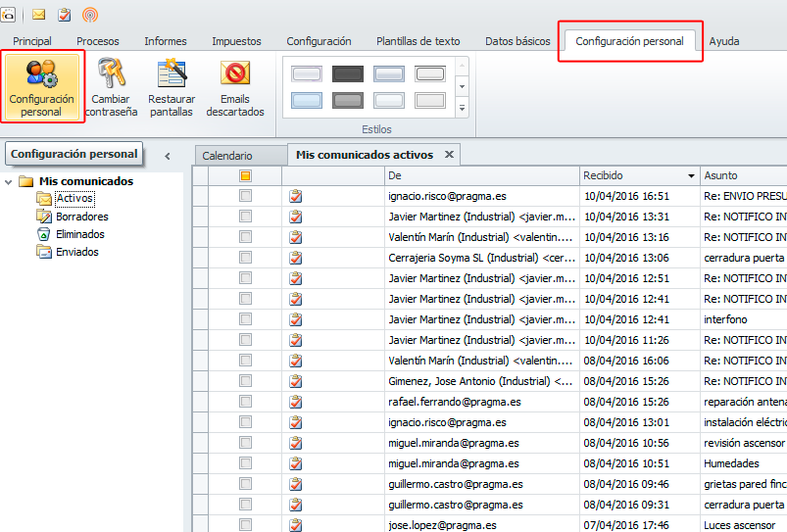This screenshot has width=787, height=532.
Task: Switch to the Calendario document tab
Action: point(241,156)
